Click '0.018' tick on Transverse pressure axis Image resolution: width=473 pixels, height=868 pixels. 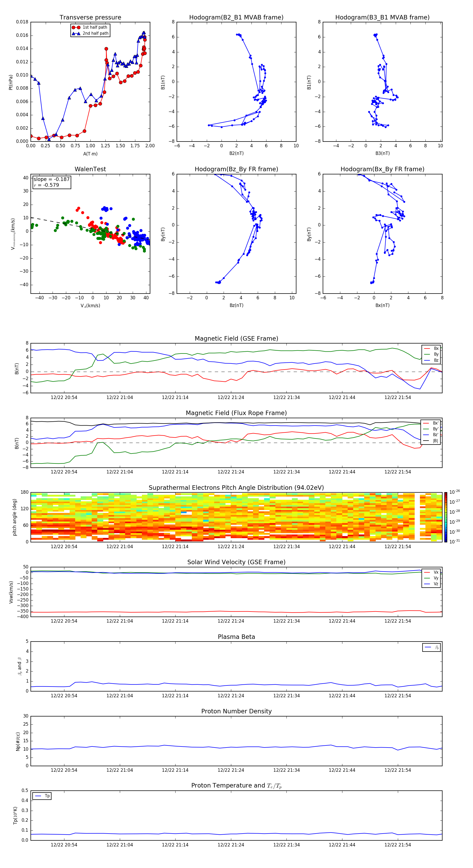click(x=22, y=22)
